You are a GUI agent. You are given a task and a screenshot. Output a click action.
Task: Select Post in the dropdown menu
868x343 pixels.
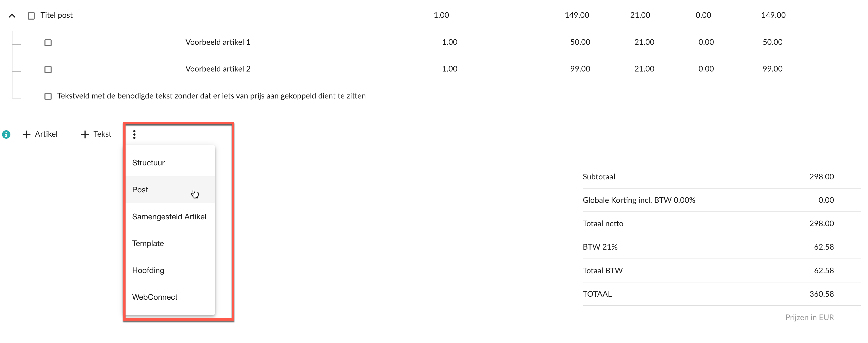point(170,190)
